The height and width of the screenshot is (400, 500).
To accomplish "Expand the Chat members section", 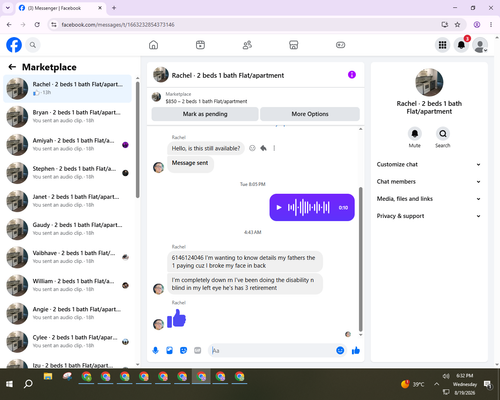I will coord(429,182).
